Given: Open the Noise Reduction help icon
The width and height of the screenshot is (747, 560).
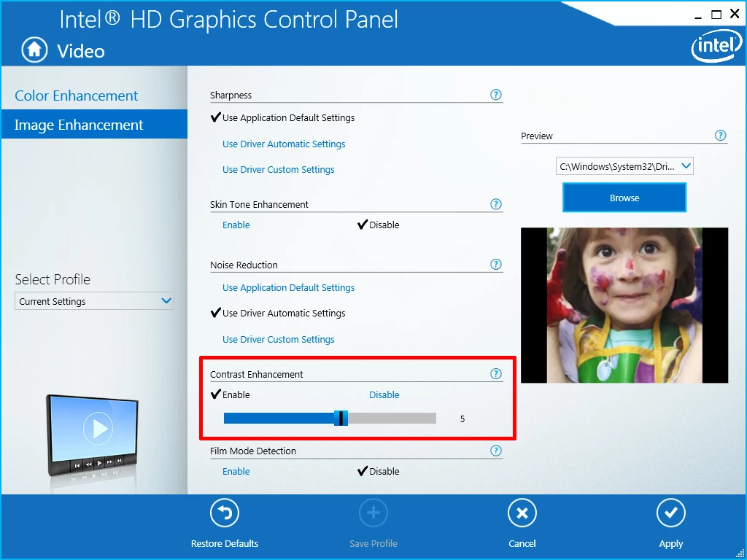Looking at the screenshot, I should click(x=496, y=264).
